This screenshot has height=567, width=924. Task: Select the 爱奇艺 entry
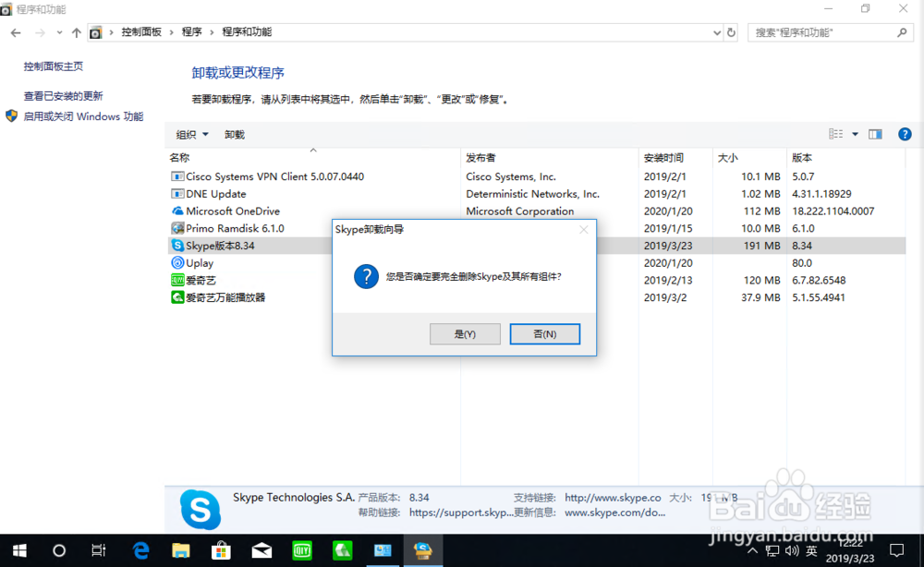(201, 280)
